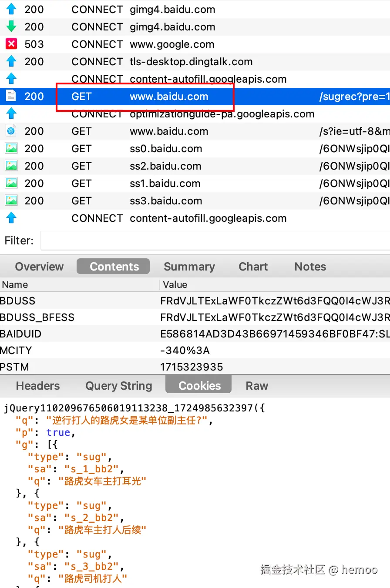Open the Query String sub-tab
Image resolution: width=390 pixels, height=588 pixels.
(119, 386)
